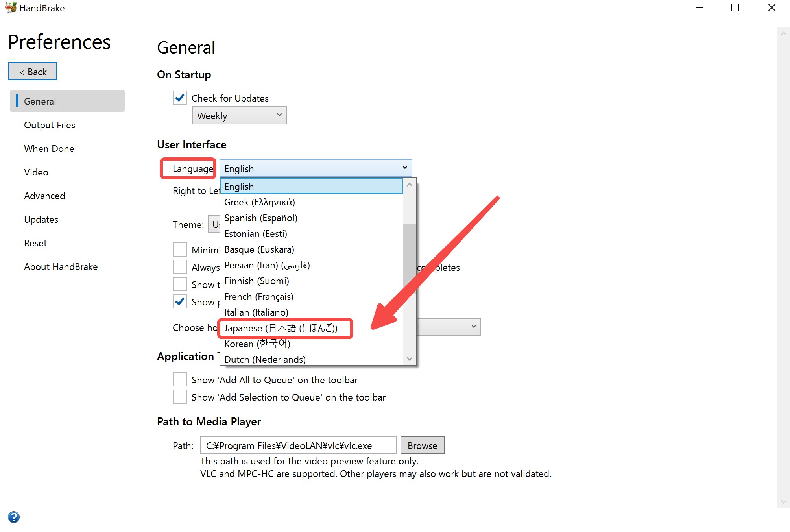Click the language list scroll-down arrow
The image size is (790, 532).
click(410, 358)
